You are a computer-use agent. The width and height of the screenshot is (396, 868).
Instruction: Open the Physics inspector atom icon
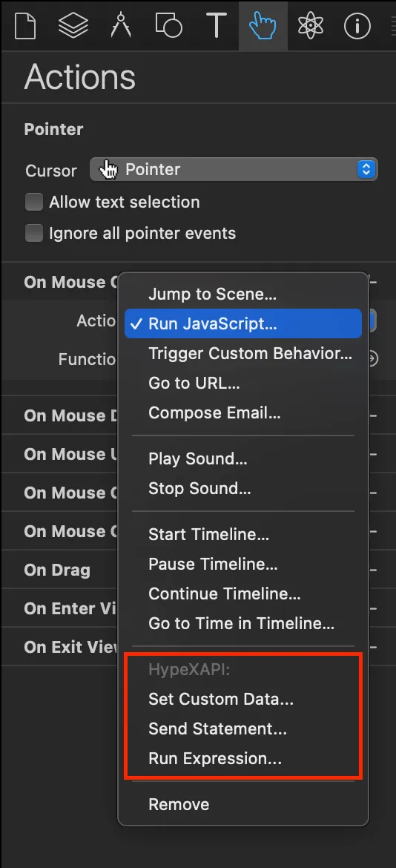[310, 25]
